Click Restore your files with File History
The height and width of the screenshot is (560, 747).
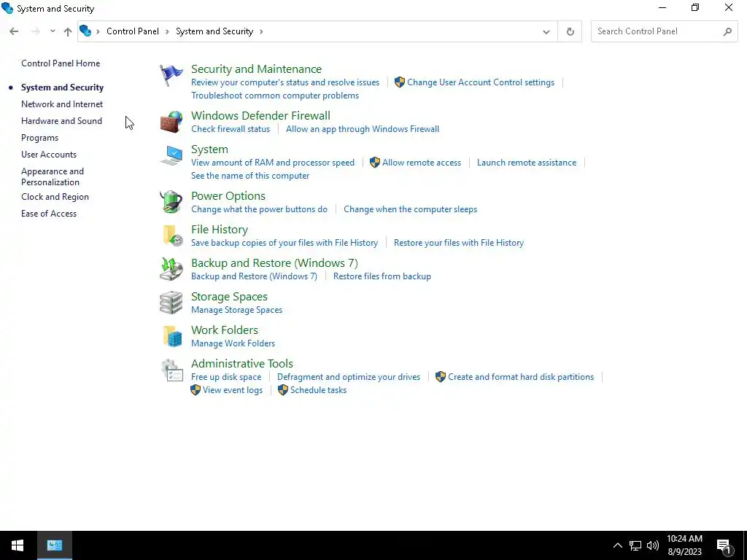point(459,242)
